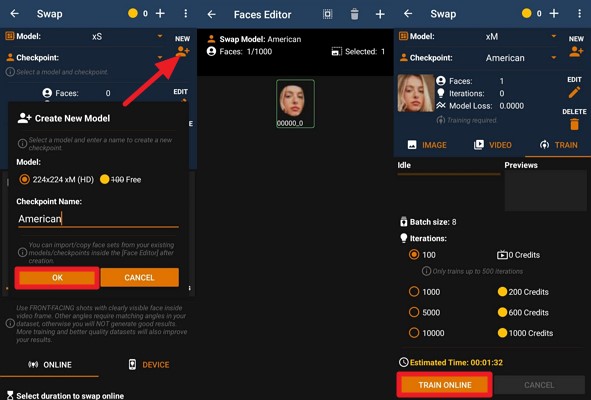Switch to the VIDEO tab
This screenshot has width=591, height=400.
coord(493,145)
